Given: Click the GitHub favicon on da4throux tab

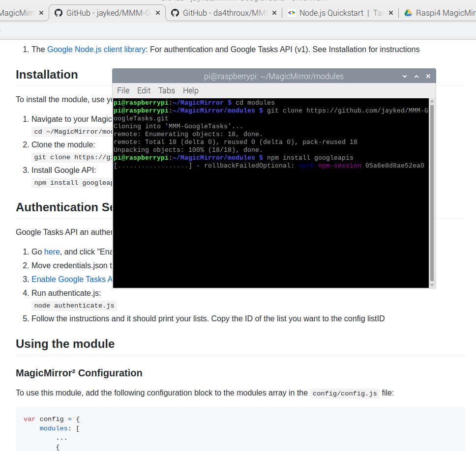Looking at the screenshot, I should tap(175, 13).
